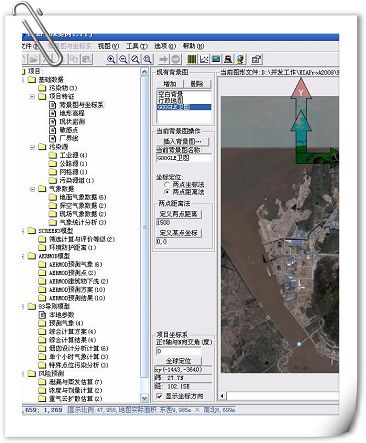This screenshot has width=366, height=443.
Task: Click the zoom out magnifier icon
Action: tap(123, 59)
